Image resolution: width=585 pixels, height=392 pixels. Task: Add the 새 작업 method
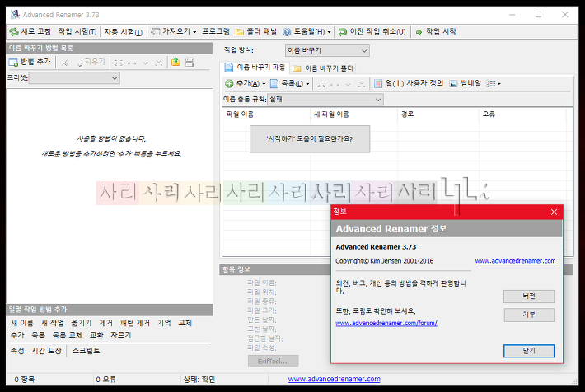pyautogui.click(x=52, y=323)
